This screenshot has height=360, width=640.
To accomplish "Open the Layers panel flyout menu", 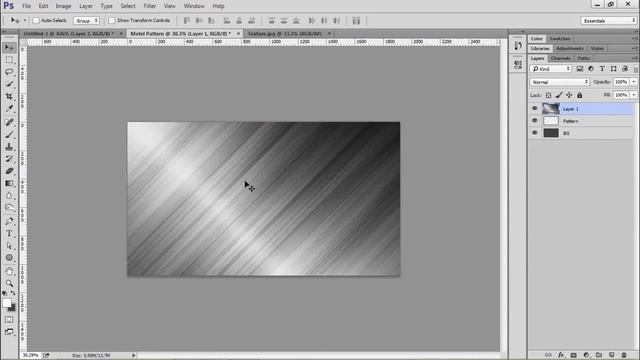I will point(635,58).
